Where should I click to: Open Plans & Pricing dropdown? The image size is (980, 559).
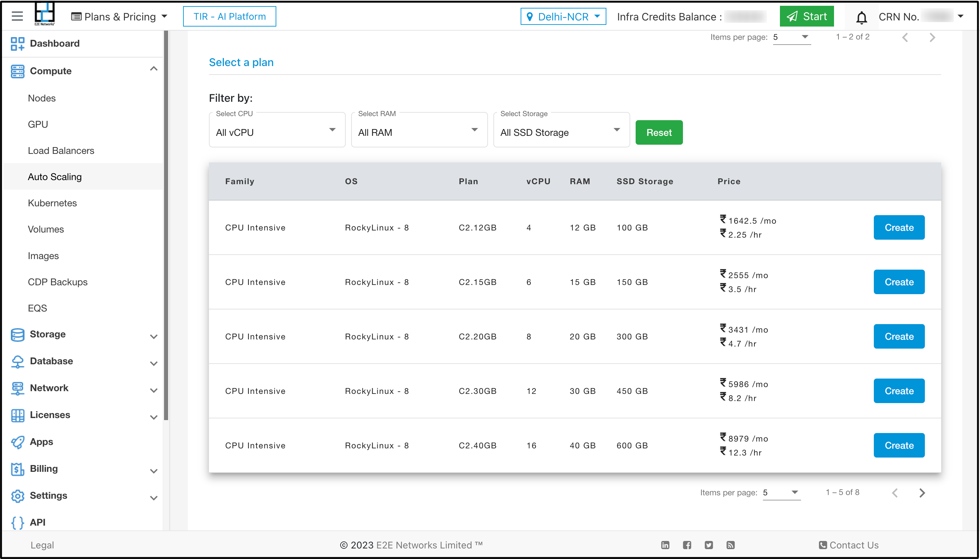[x=119, y=16]
